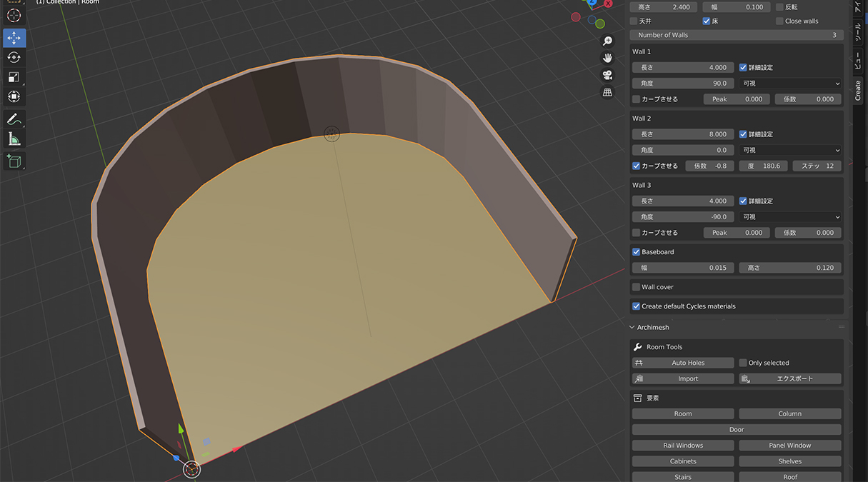Click the Stairs button under 要素

point(682,477)
